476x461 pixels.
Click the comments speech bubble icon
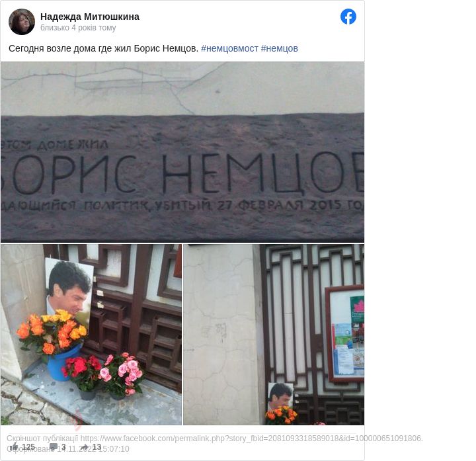54,446
